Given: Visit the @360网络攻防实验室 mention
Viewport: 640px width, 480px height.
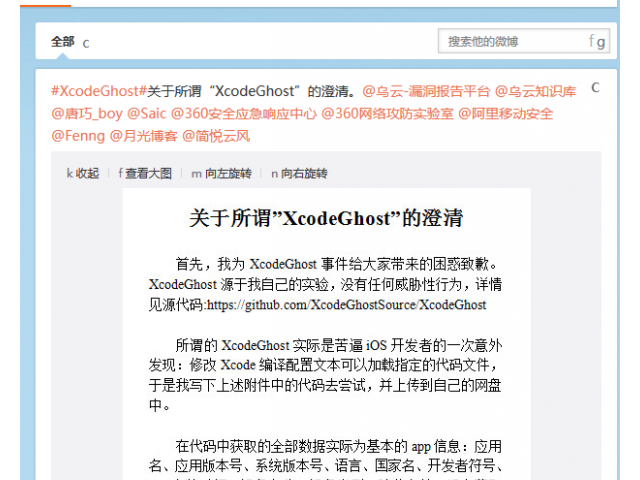Looking at the screenshot, I should tap(387, 113).
